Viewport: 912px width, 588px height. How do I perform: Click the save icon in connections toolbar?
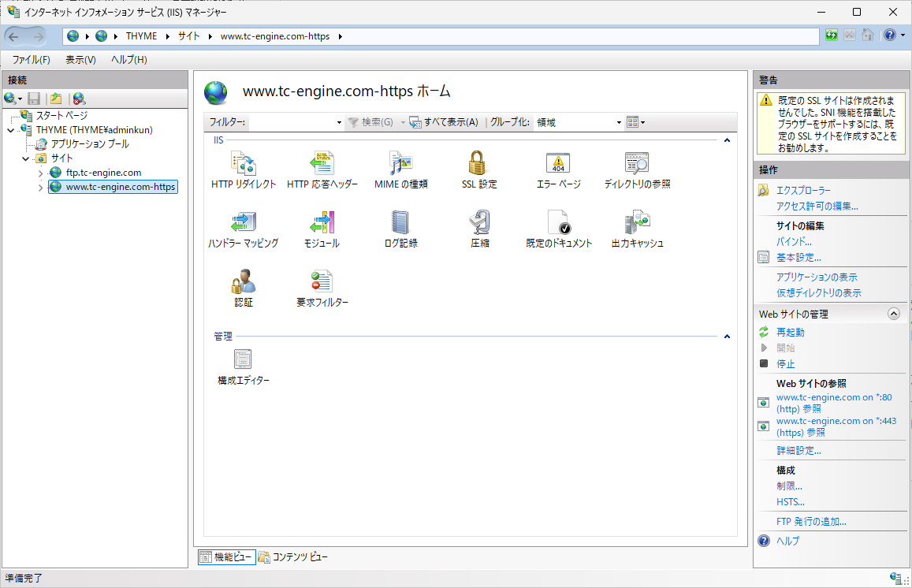pos(35,99)
